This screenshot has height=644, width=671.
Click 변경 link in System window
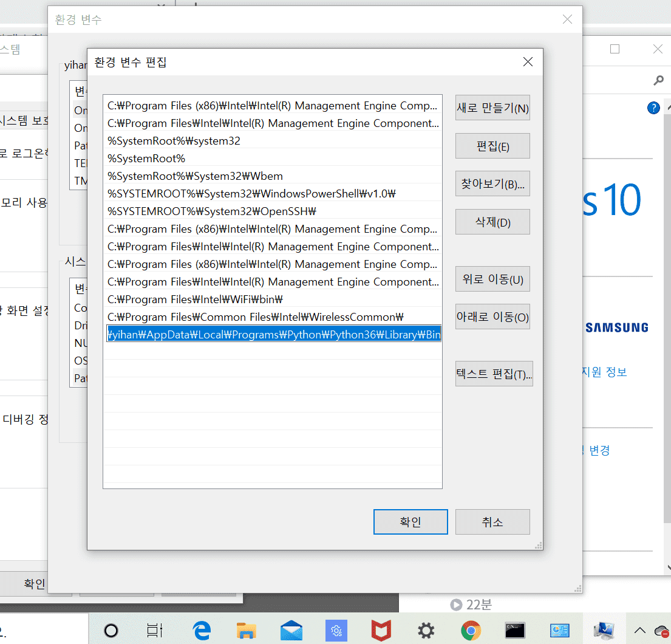tap(599, 450)
